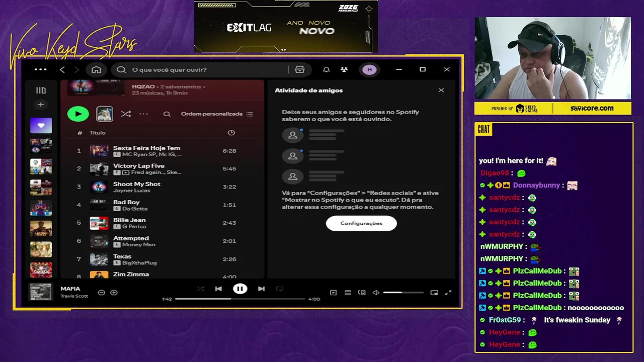
Task: Sort by the duration clock column
Action: [x=231, y=133]
